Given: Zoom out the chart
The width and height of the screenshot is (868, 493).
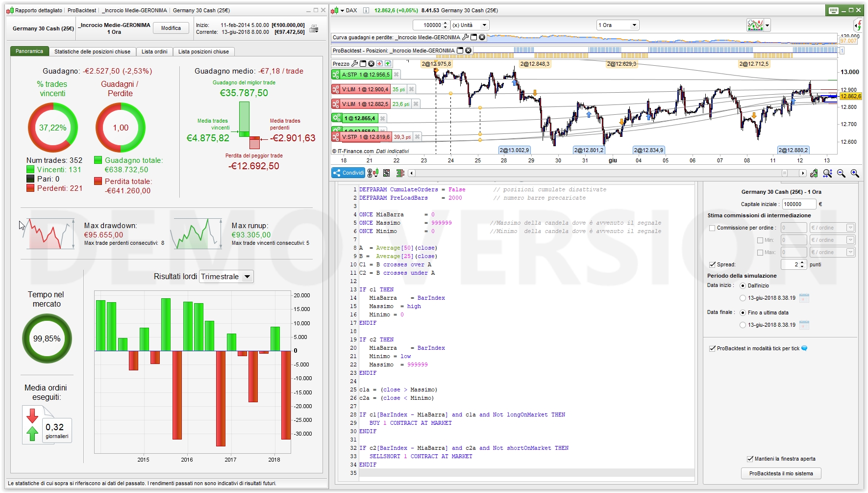Looking at the screenshot, I should (842, 173).
